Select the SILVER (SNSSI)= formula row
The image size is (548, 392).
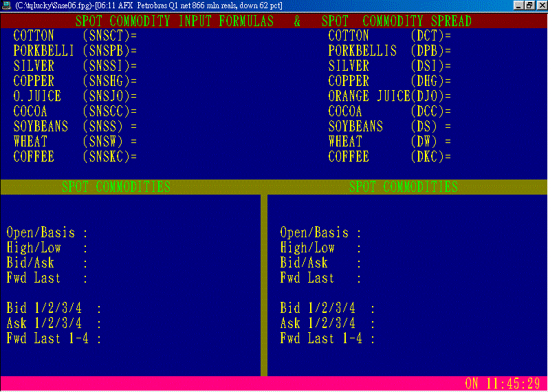(75, 66)
